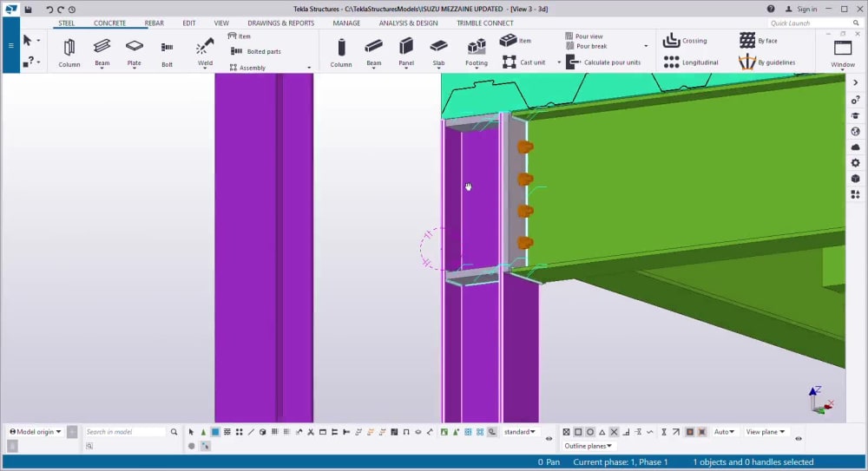The image size is (868, 471).
Task: Toggle the select parts switch (blue square)
Action: 215,432
